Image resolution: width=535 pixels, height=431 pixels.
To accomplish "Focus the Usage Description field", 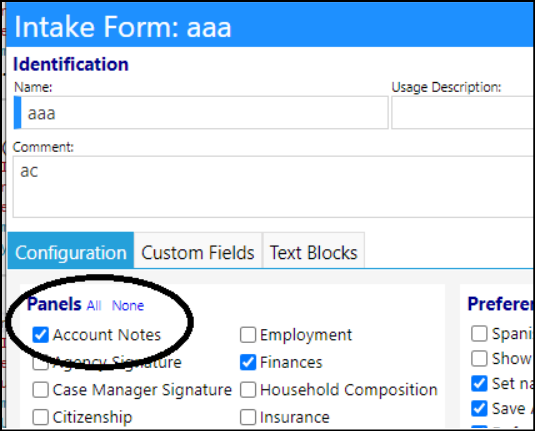I will [x=463, y=113].
